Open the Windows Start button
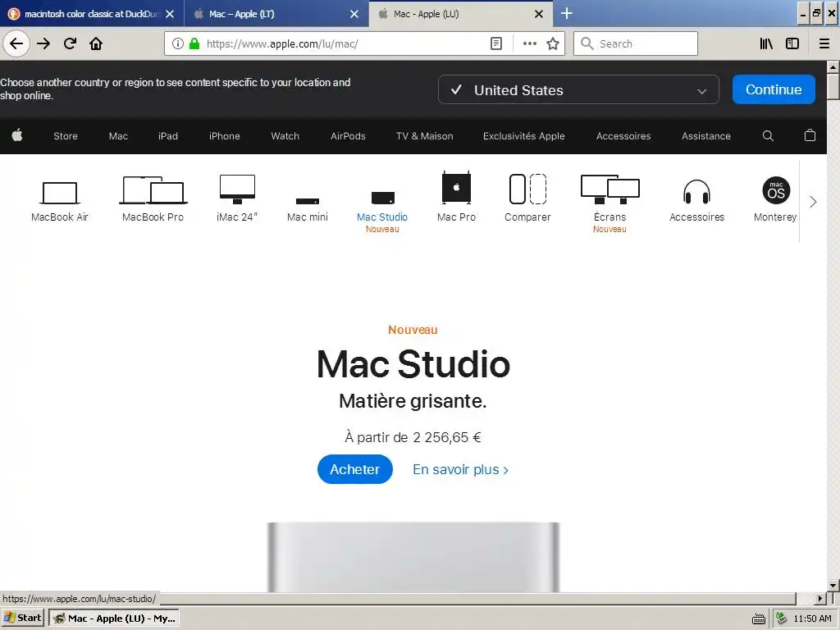This screenshot has height=630, width=840. coord(22,618)
